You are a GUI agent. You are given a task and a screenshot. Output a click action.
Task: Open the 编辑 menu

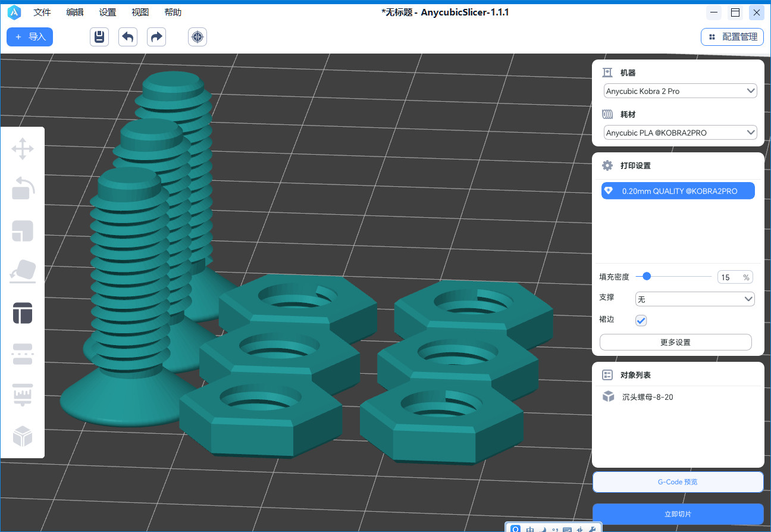tap(75, 12)
